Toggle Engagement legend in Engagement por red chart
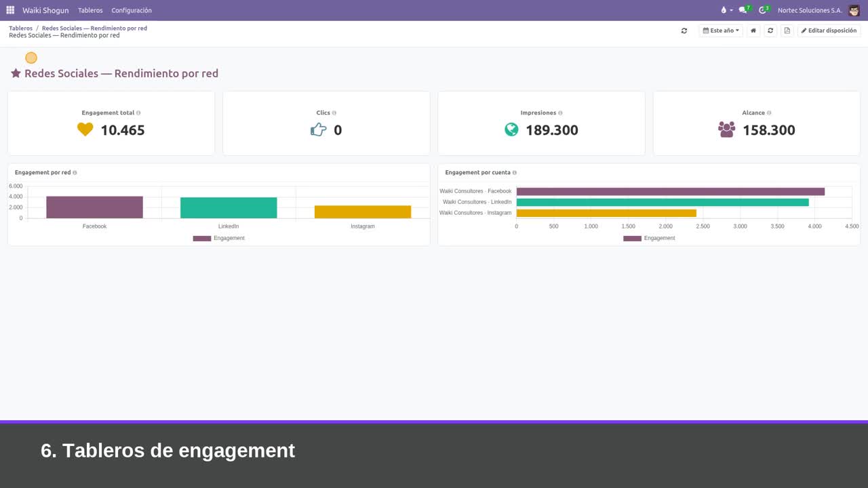 coord(218,239)
